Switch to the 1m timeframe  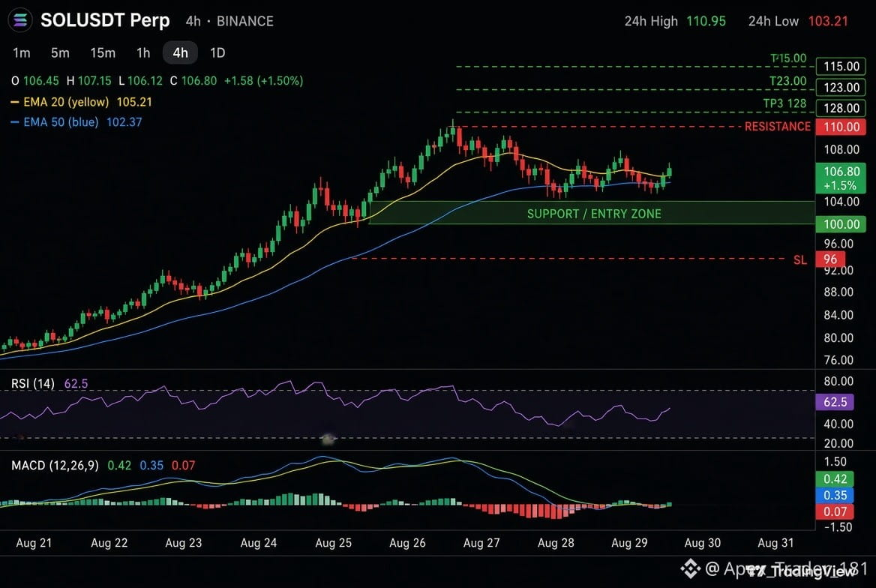[22, 53]
